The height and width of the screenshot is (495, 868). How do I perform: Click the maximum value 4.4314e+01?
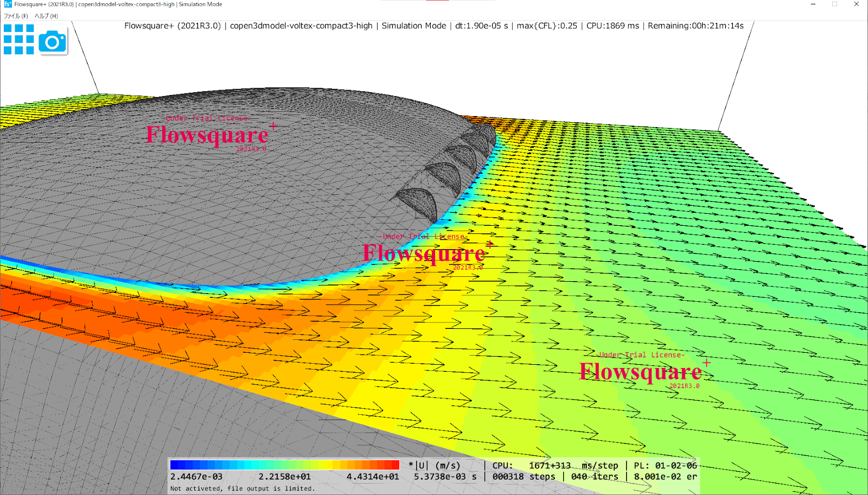click(373, 477)
